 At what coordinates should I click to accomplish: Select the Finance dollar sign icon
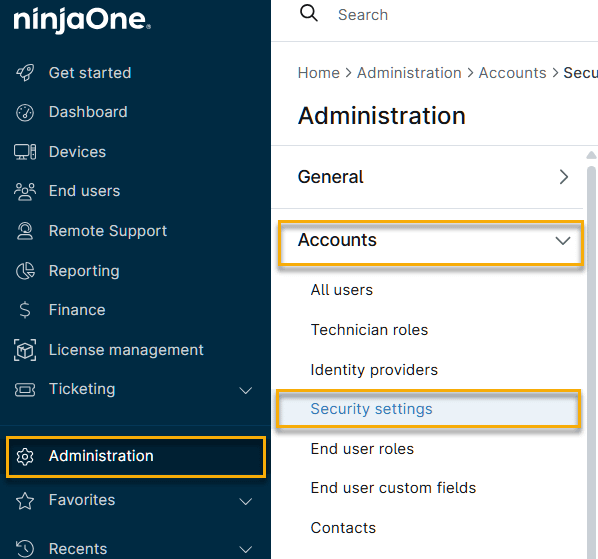(x=25, y=310)
